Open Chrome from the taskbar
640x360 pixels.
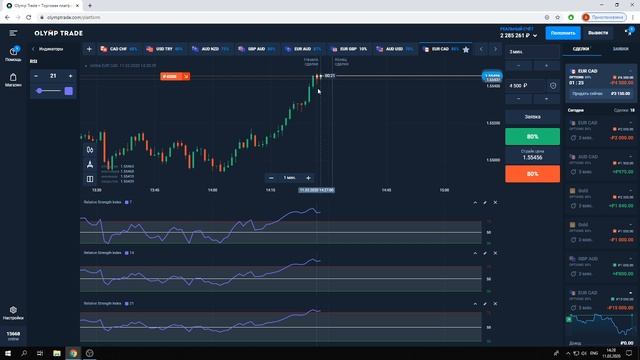click(x=73, y=353)
